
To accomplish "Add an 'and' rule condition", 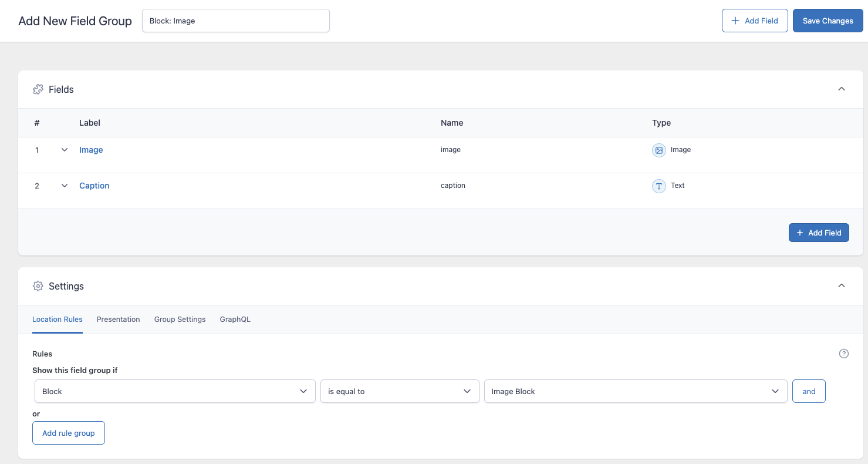I will click(x=809, y=391).
